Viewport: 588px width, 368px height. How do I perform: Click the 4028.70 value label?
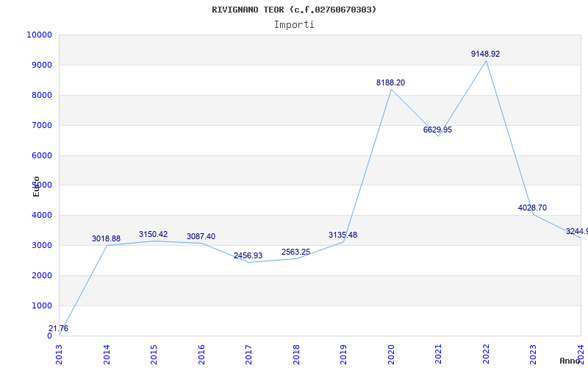point(532,208)
